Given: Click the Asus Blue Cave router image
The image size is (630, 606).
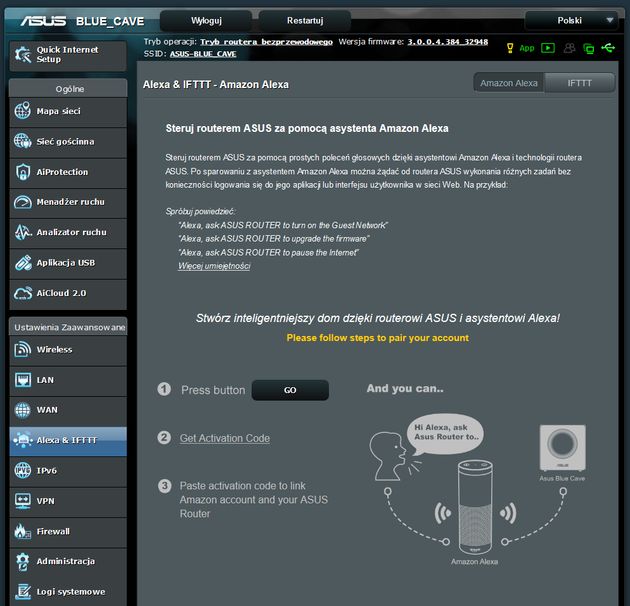Looking at the screenshot, I should [x=562, y=448].
